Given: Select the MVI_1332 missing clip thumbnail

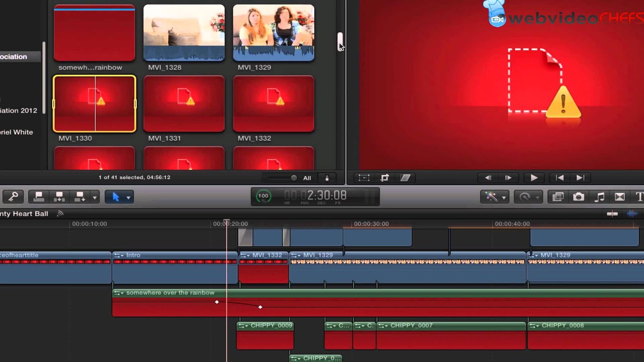Looking at the screenshot, I should 274,104.
